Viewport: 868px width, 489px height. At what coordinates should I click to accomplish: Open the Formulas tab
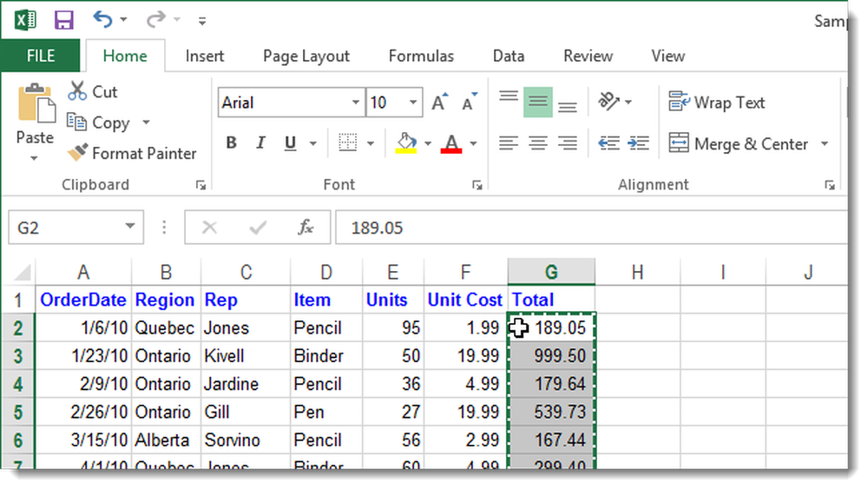point(421,56)
